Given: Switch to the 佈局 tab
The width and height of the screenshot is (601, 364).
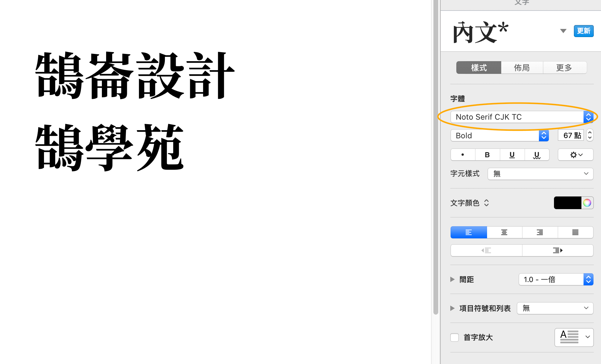Looking at the screenshot, I should point(522,67).
